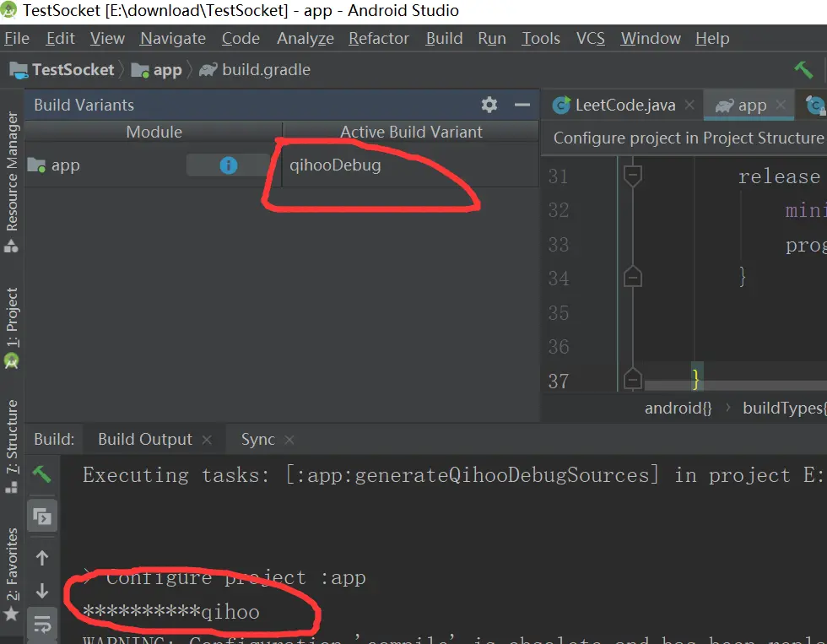827x644 pixels.
Task: Click the green hammer Make Project icon
Action: (x=803, y=69)
